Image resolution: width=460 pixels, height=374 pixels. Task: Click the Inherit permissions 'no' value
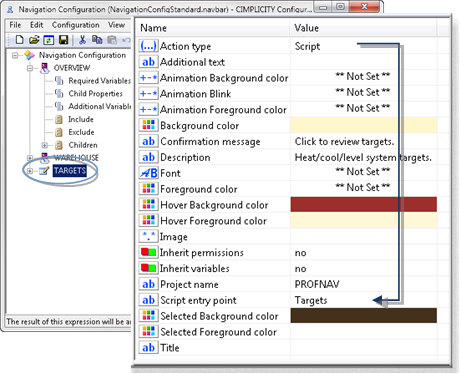point(300,253)
